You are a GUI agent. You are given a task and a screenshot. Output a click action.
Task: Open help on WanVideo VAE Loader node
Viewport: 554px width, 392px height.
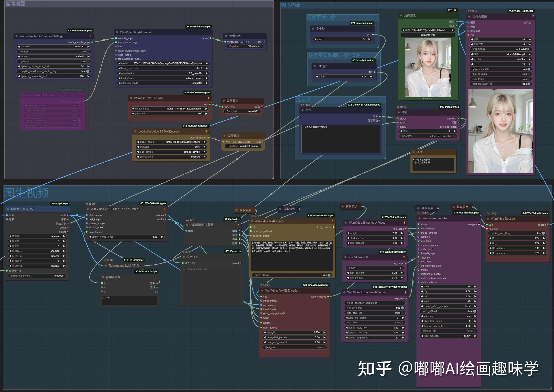[x=208, y=98]
